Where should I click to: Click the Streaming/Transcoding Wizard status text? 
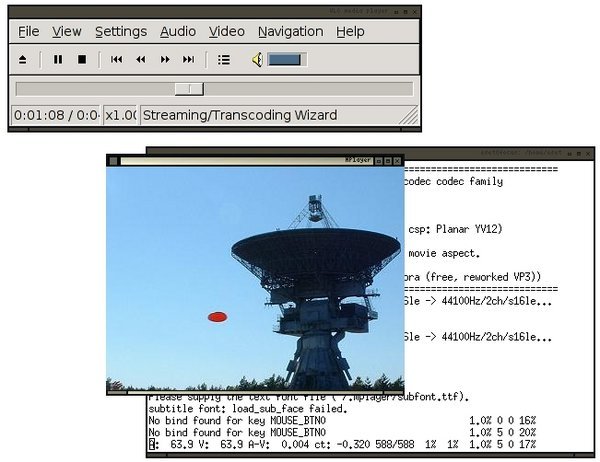coord(240,115)
